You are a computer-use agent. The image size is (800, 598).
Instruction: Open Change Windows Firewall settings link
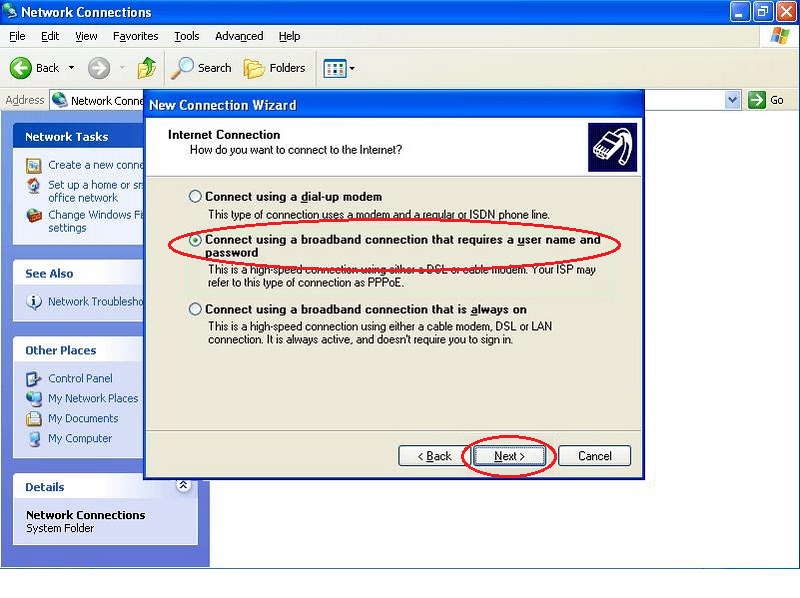coord(95,221)
